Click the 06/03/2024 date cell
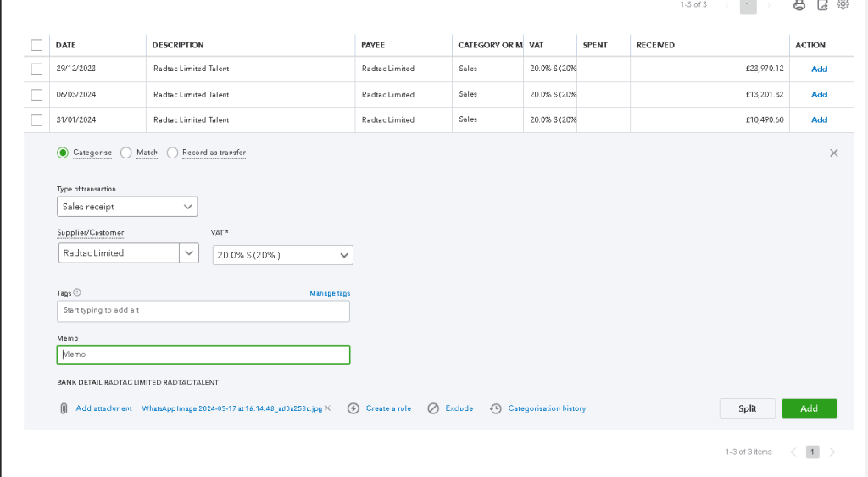This screenshot has height=477, width=868. (x=75, y=95)
